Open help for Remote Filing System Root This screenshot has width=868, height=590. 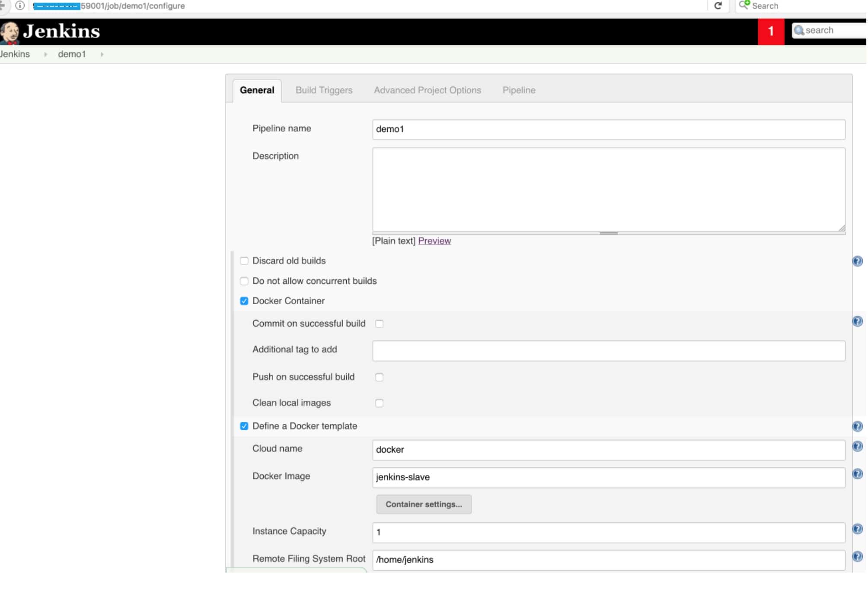pyautogui.click(x=857, y=557)
